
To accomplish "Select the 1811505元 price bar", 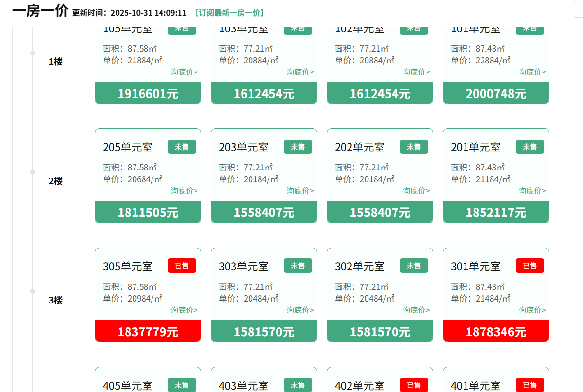I will (x=148, y=212).
